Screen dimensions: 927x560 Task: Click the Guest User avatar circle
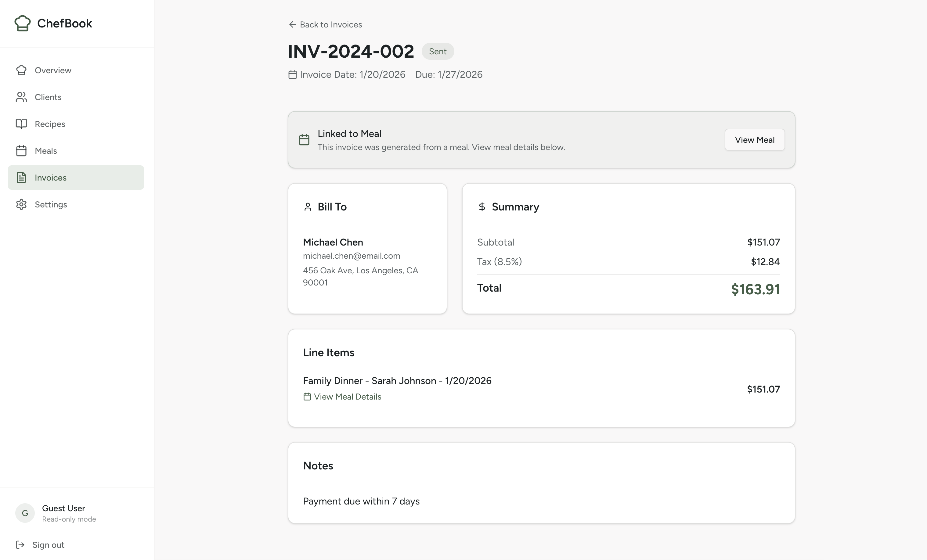click(25, 513)
